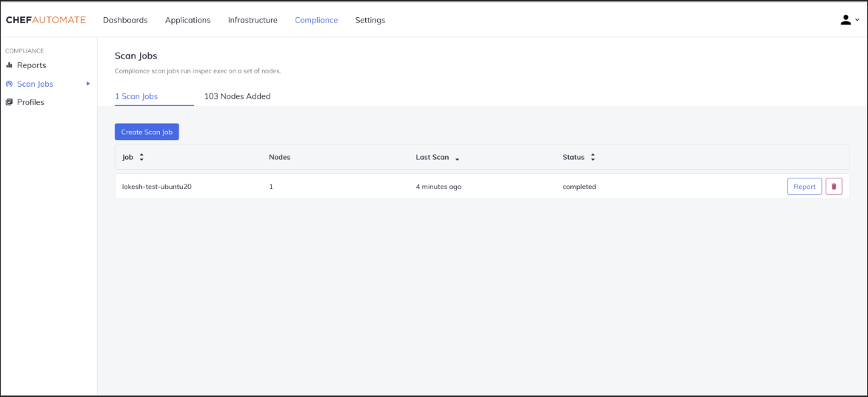This screenshot has height=397, width=868.
Task: Click the Scan Jobs radar icon in sidebar
Action: tap(10, 84)
